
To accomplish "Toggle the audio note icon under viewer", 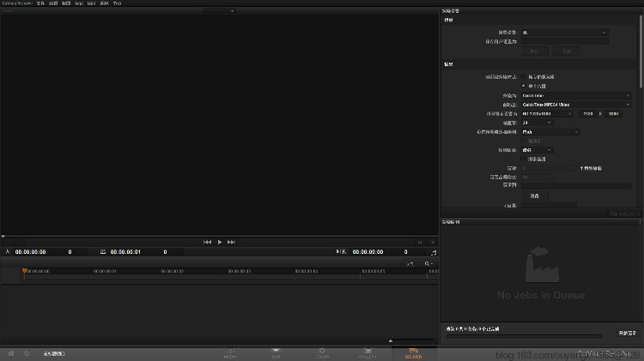I will [x=434, y=253].
